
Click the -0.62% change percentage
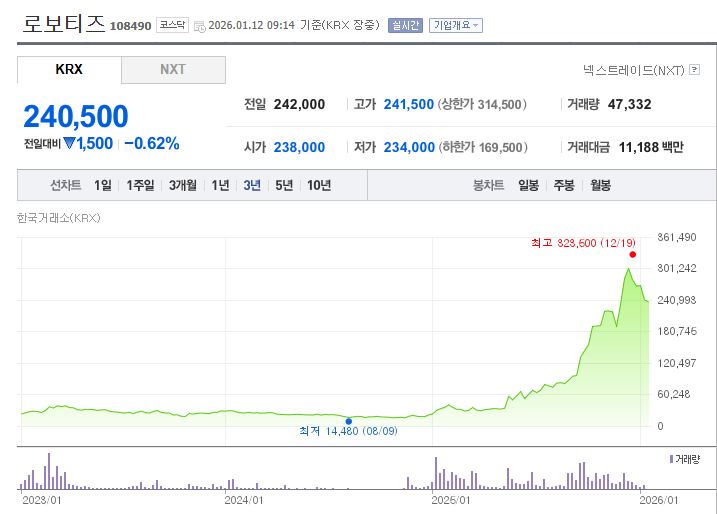tap(152, 144)
